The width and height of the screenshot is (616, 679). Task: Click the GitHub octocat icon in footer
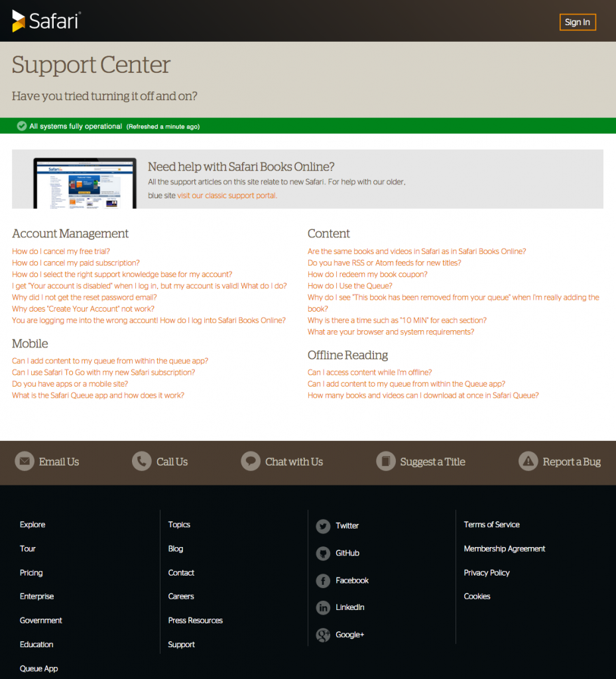pyautogui.click(x=323, y=554)
